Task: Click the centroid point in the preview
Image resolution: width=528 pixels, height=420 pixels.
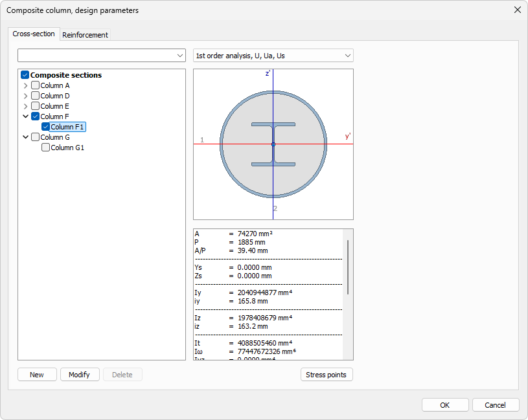Action: click(x=273, y=144)
